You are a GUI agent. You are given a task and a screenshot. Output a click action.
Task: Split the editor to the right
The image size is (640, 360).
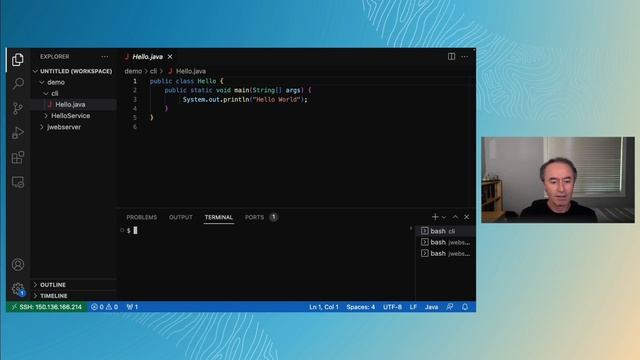point(451,57)
